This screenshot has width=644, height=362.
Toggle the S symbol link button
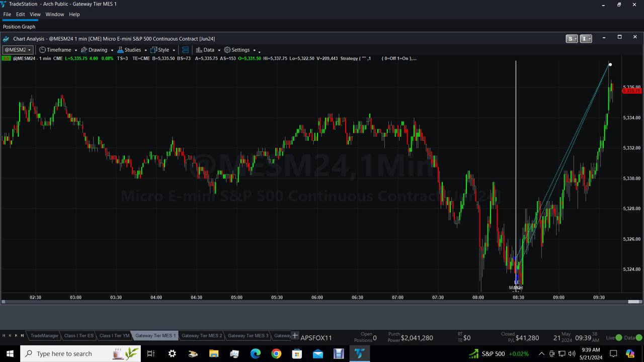(572, 39)
